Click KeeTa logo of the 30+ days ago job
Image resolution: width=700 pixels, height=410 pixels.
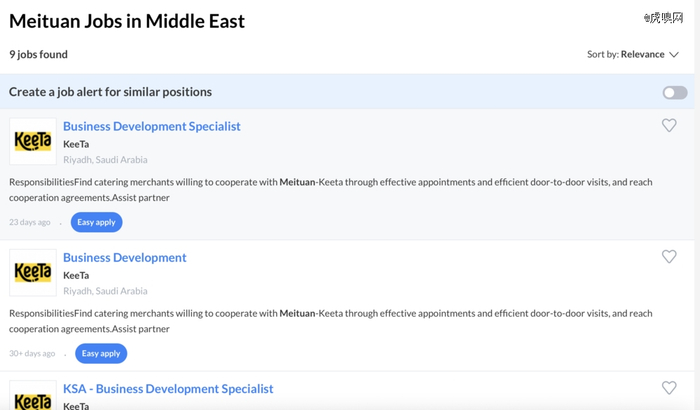(33, 273)
